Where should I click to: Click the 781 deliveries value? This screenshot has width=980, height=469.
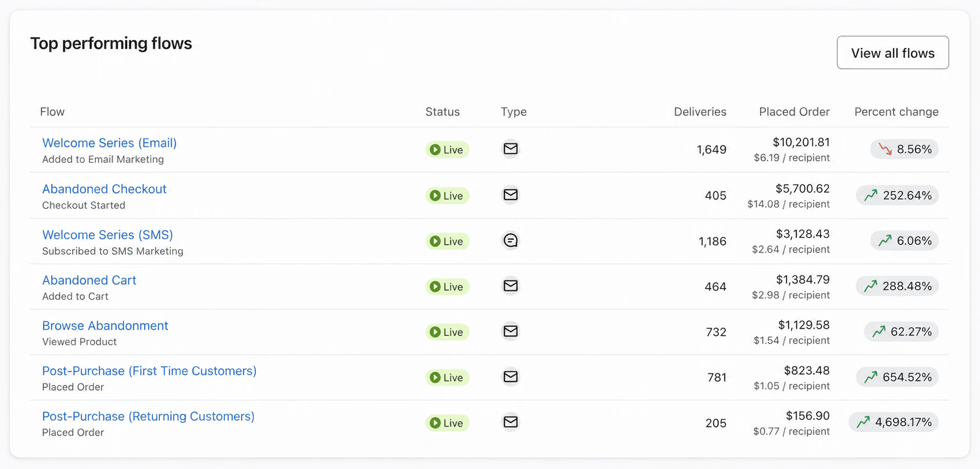tap(717, 378)
